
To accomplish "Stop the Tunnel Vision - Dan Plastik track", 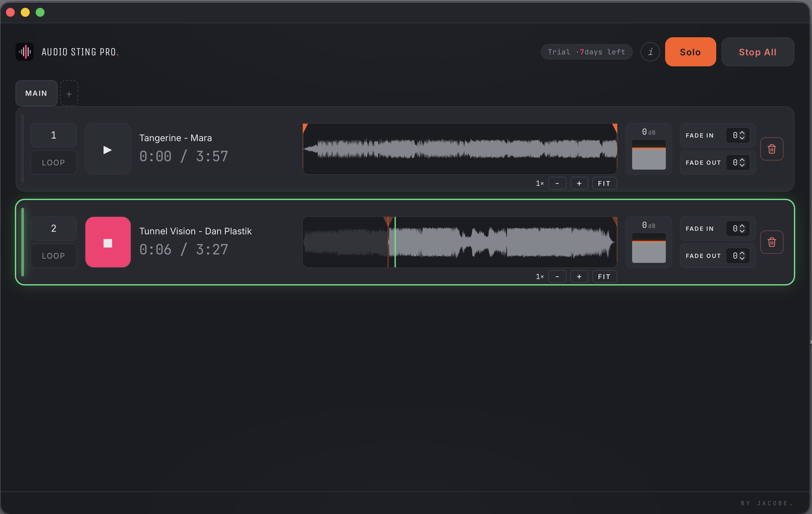I will coord(108,242).
